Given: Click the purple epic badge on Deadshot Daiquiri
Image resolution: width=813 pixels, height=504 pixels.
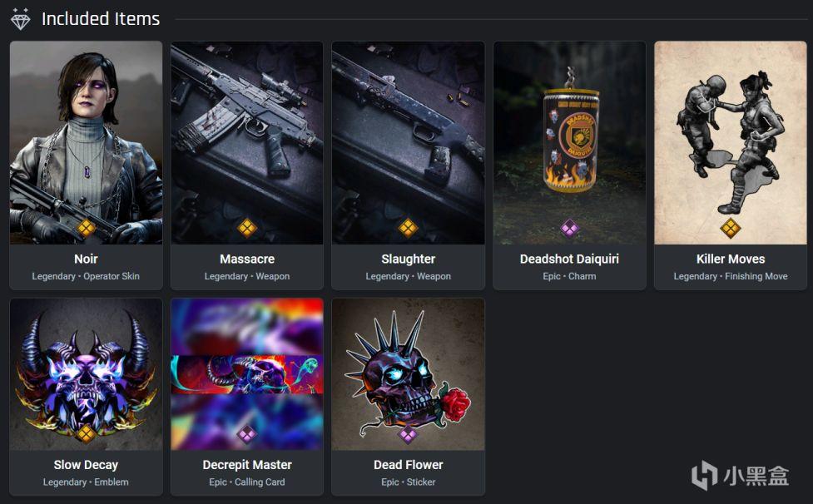Looking at the screenshot, I should 569,227.
